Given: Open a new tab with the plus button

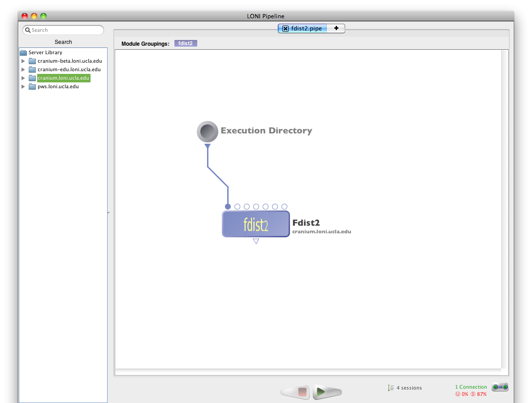Looking at the screenshot, I should click(x=337, y=28).
